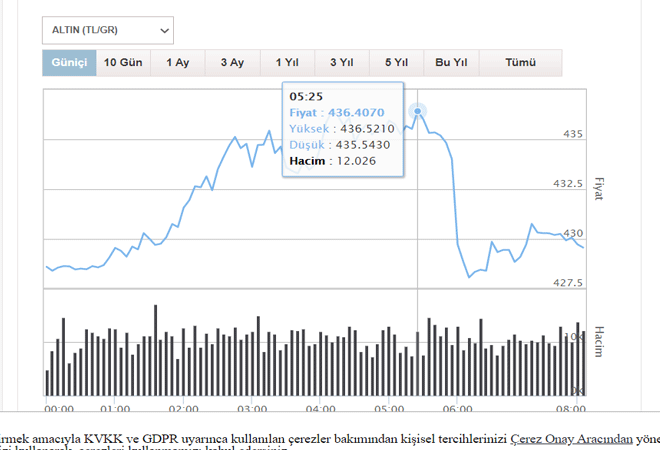Image resolution: width=660 pixels, height=450 pixels.
Task: Click the Hacim value 12.026 in tooltip
Action: tap(356, 161)
